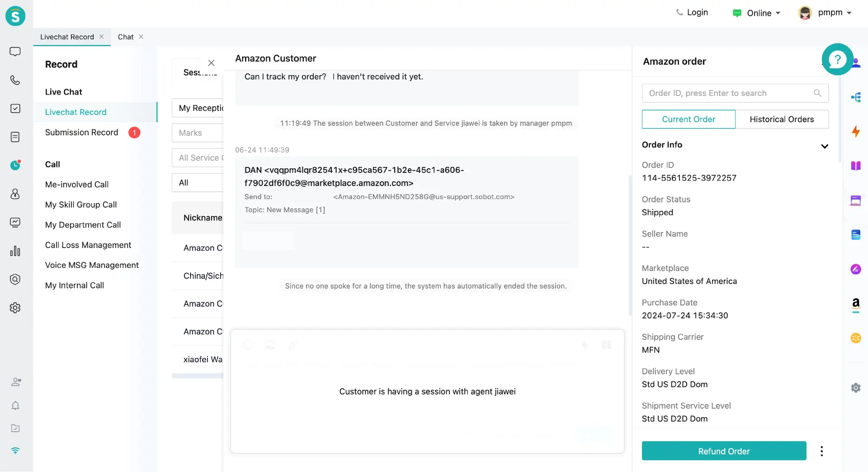Open the chat bubble sidebar icon

(x=15, y=52)
